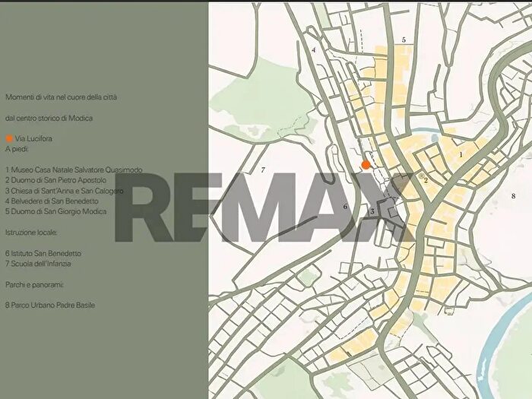Select "1 Museo Casa Natale Salvatore Quasimodo" entry

pyautogui.click(x=74, y=169)
